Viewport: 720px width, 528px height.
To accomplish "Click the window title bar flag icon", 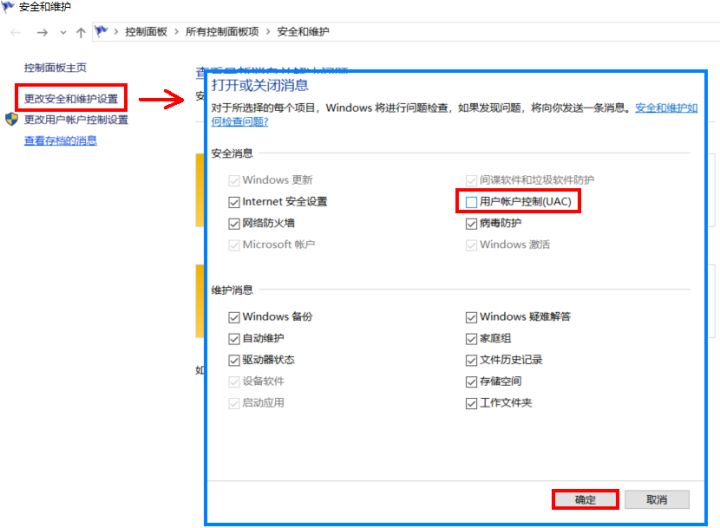I will 8,6.
